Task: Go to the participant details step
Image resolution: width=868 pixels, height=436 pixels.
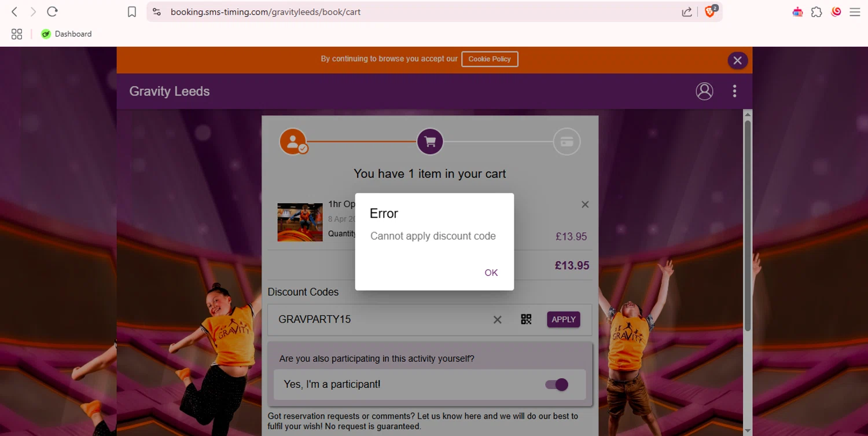Action: [293, 142]
